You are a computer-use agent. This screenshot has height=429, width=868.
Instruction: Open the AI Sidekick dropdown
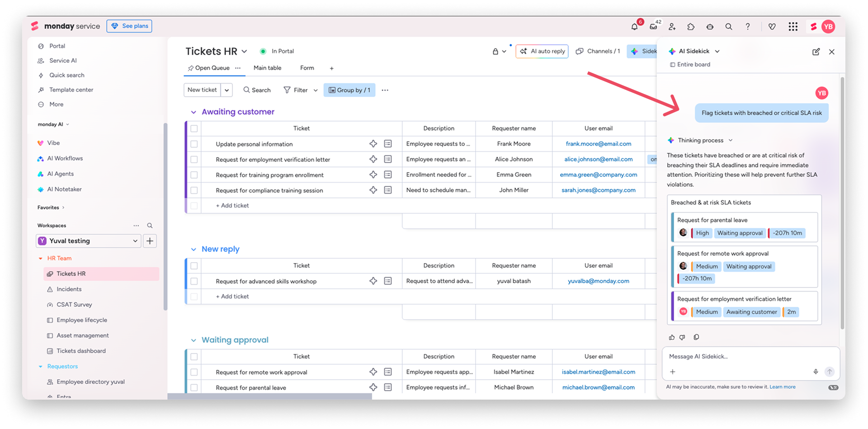tap(717, 52)
